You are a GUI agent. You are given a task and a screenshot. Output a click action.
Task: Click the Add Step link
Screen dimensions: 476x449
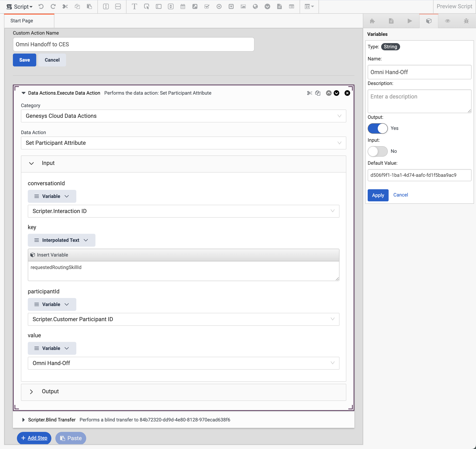pyautogui.click(x=37, y=438)
